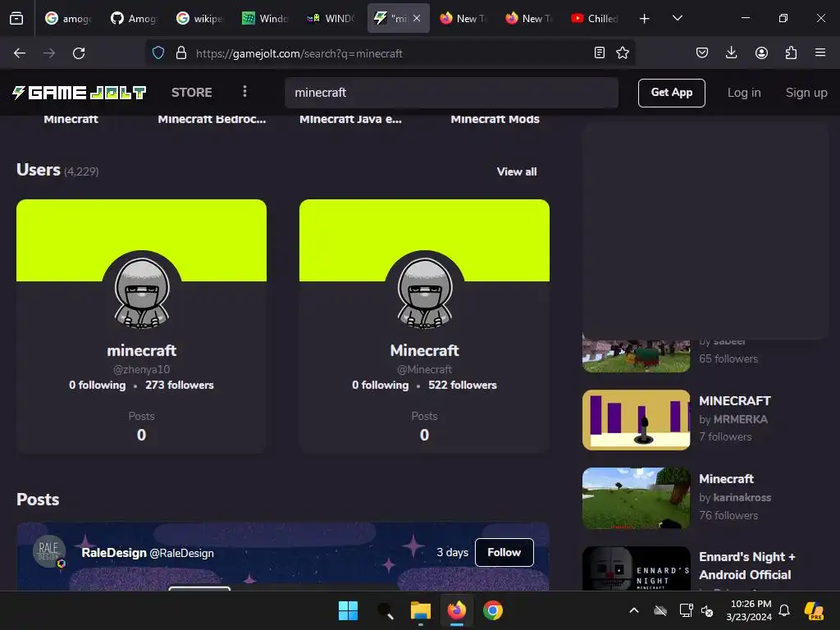Open the Windows Start menu
This screenshot has height=630, width=840.
click(348, 610)
